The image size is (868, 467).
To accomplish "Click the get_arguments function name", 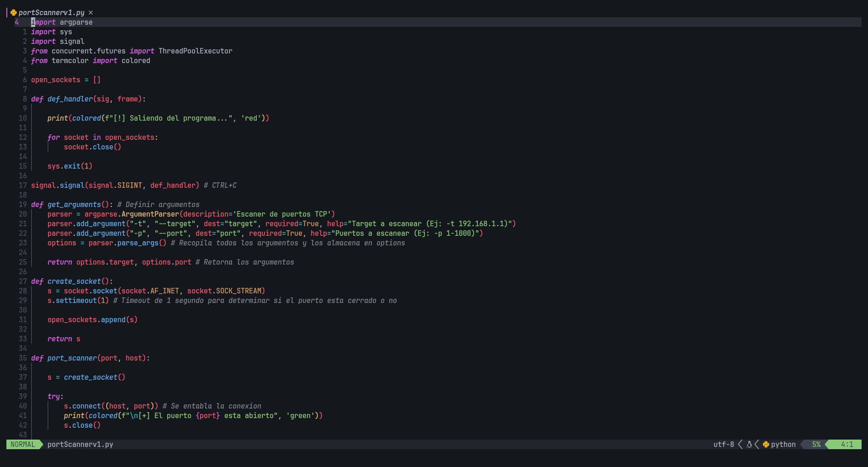I will [x=74, y=204].
